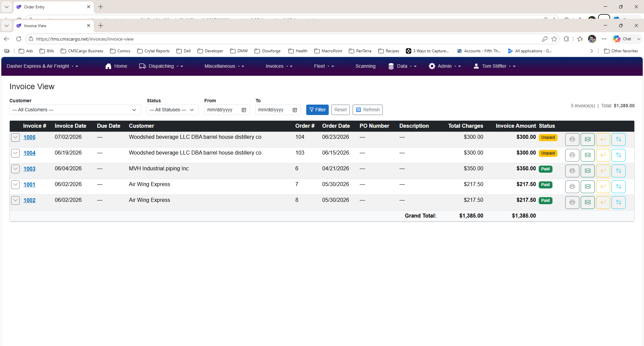Add page to favorites with star icon
644x346 pixels.
[554, 39]
